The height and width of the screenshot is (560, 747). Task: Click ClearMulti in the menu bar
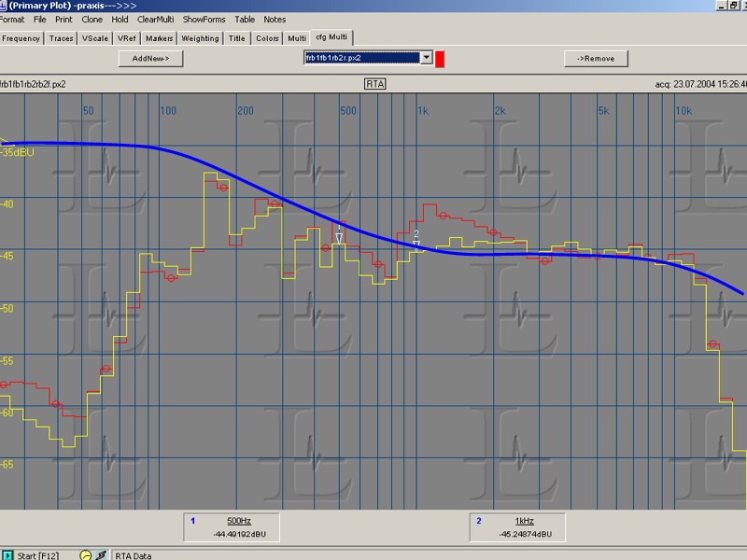[155, 19]
